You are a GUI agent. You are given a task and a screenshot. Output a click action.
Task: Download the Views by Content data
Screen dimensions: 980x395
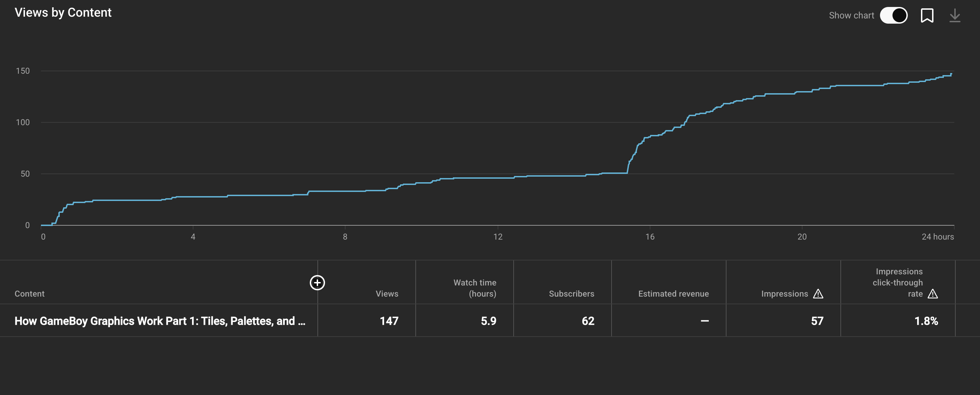[x=955, y=15]
